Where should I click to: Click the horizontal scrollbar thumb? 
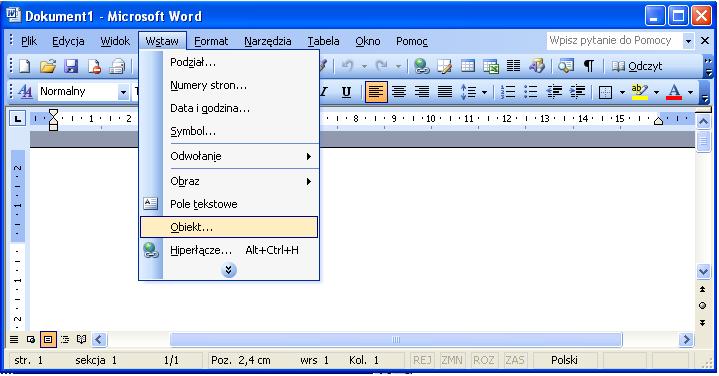click(396, 340)
